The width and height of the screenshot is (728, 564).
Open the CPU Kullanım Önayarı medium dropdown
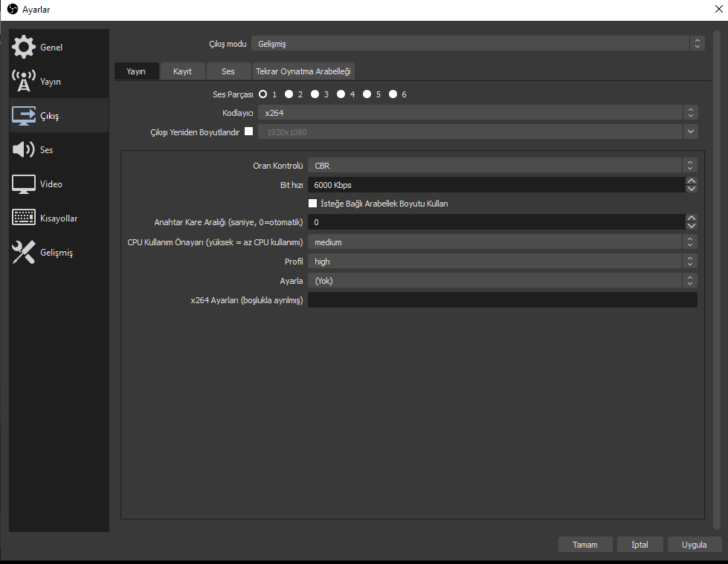(503, 242)
